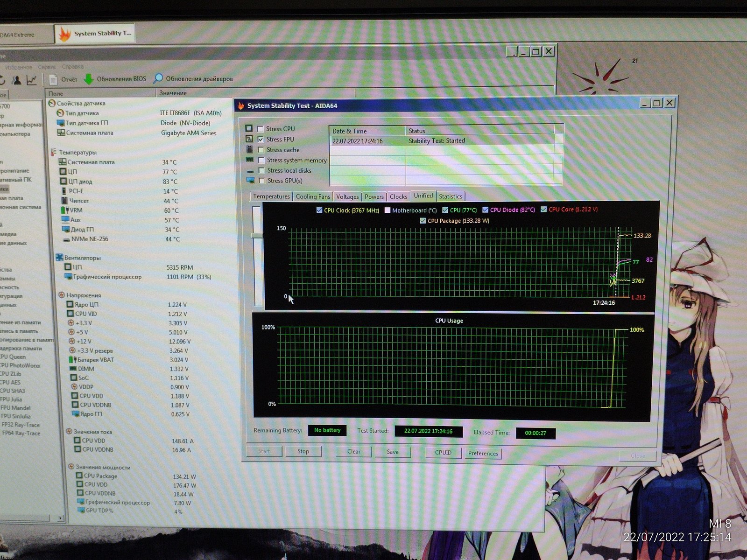Viewport: 747px width, 560px height.
Task: Open the Справка menu in AIDA64
Action: (x=72, y=67)
